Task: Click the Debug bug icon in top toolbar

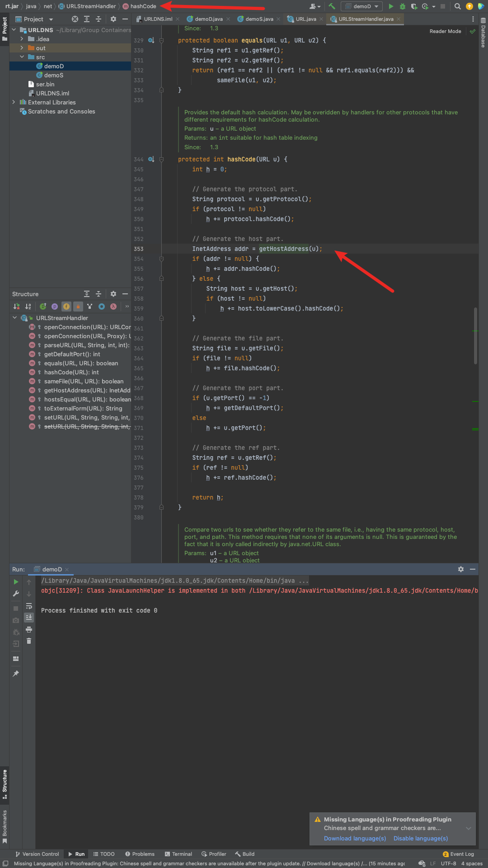Action: tap(403, 6)
